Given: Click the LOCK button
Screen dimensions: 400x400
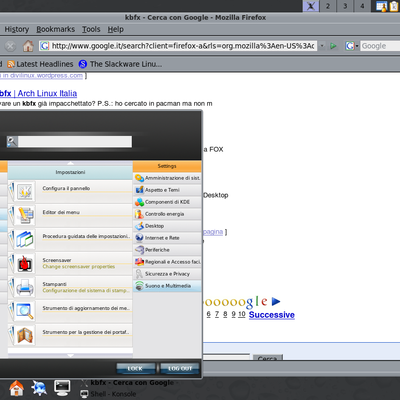Looking at the screenshot, I should pyautogui.click(x=135, y=368).
